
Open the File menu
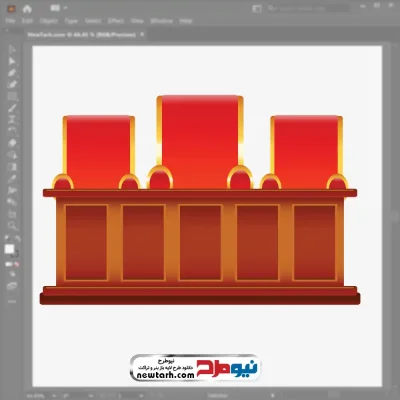(10, 21)
